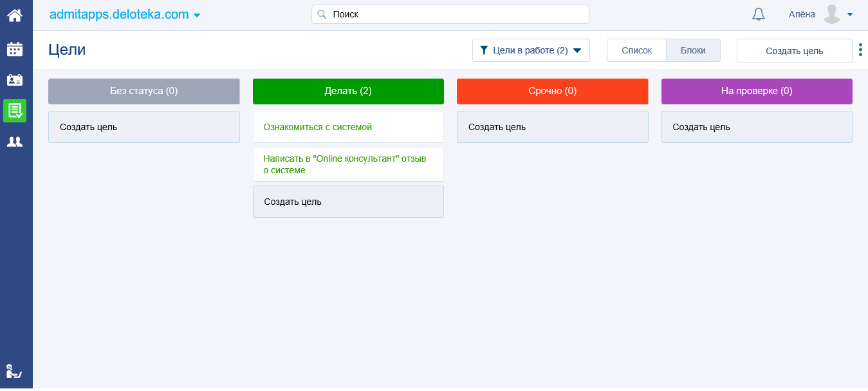The height and width of the screenshot is (391, 868).
Task: Open the support consultant icon at sidebar bottom
Action: click(14, 371)
